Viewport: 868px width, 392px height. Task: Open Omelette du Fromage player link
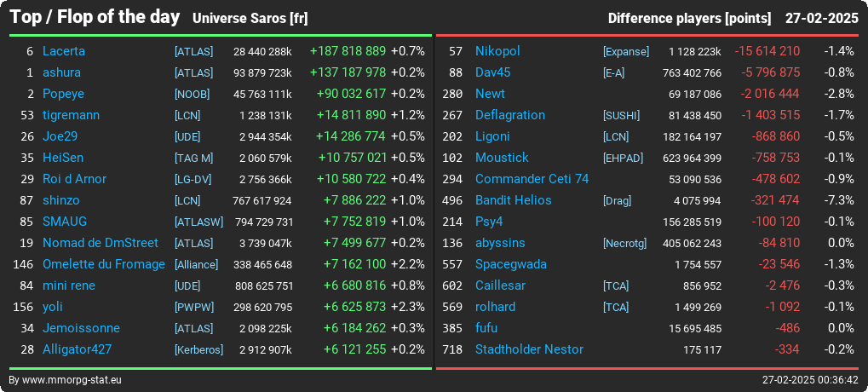(x=104, y=264)
